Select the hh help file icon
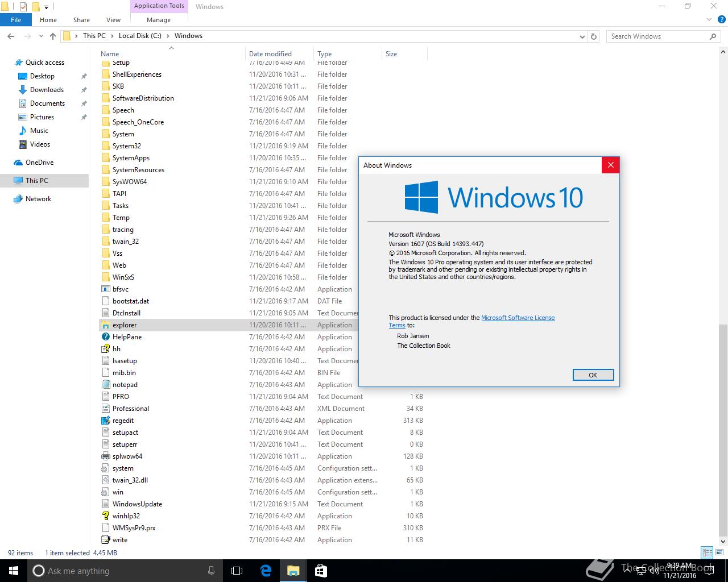The width and height of the screenshot is (728, 582). click(x=105, y=349)
